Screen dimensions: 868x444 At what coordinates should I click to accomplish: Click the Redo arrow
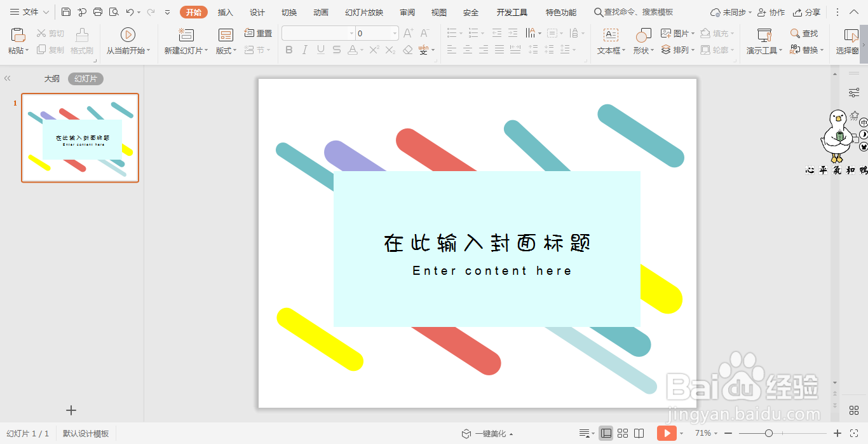tap(151, 12)
